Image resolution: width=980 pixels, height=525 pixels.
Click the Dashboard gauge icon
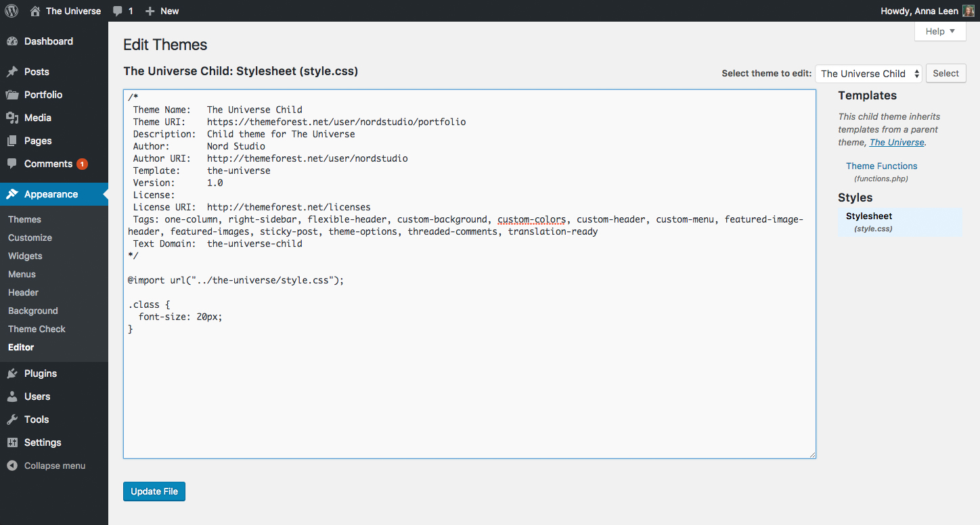(x=12, y=41)
